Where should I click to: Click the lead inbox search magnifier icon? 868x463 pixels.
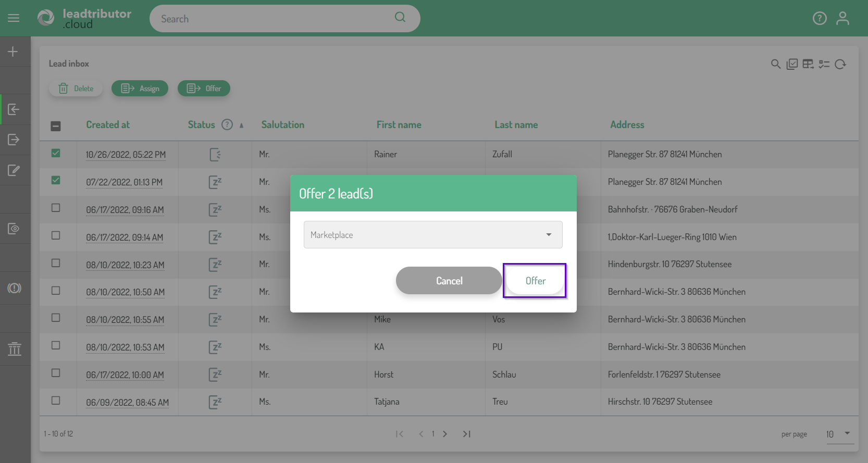(776, 64)
